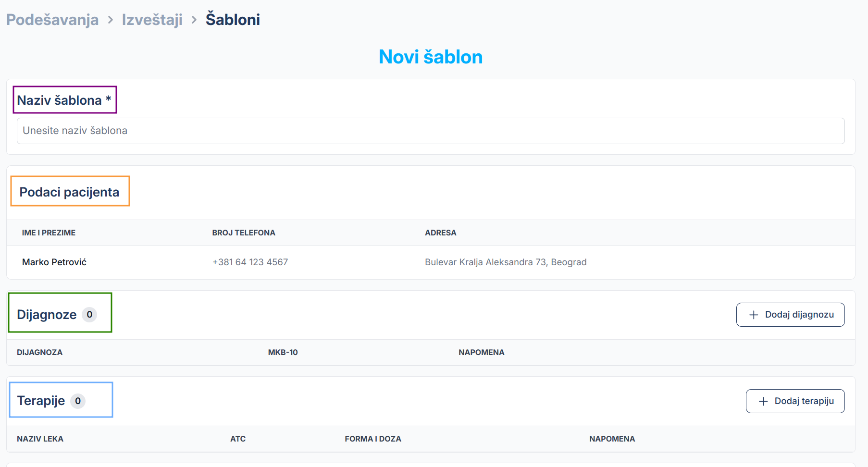Click the Novi šablon heading
This screenshot has height=467, width=868.
431,57
